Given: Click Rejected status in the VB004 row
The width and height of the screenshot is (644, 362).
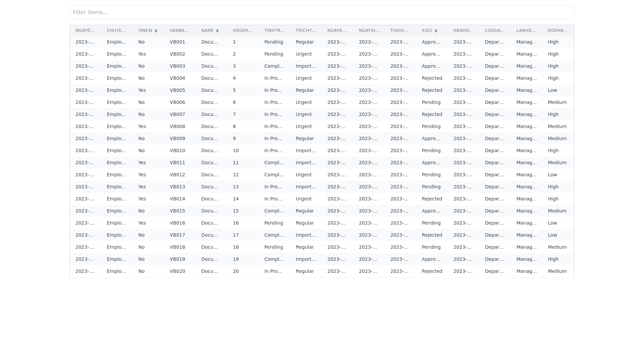Looking at the screenshot, I should point(432,78).
